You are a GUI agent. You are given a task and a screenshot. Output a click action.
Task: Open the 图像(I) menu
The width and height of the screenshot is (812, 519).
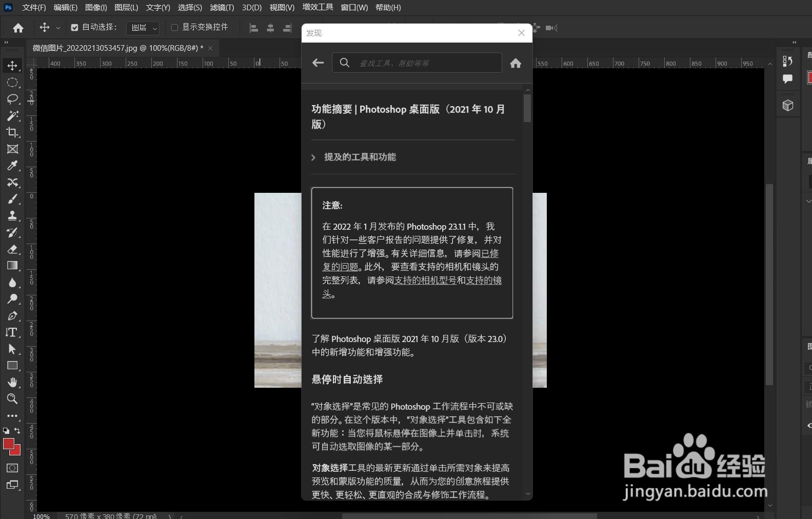click(x=96, y=8)
